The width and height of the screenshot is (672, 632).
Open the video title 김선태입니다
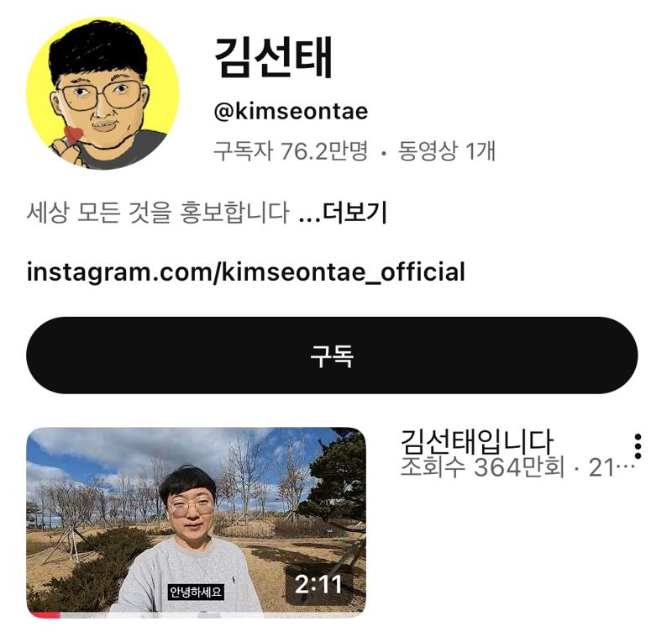tap(476, 441)
